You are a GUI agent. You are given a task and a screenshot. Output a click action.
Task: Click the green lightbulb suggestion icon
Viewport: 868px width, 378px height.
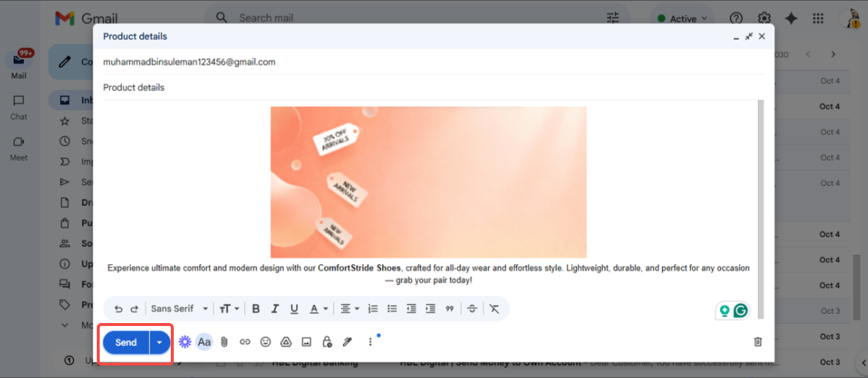[x=724, y=311]
